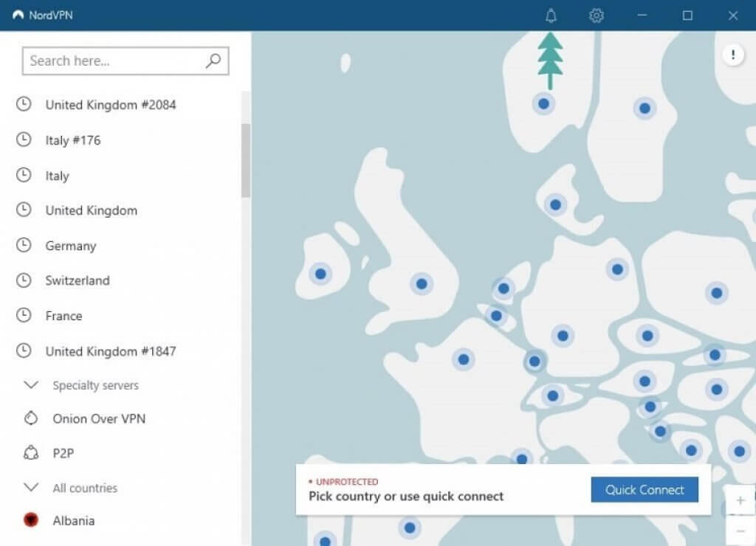Choose Germany from the recent list

pos(71,246)
